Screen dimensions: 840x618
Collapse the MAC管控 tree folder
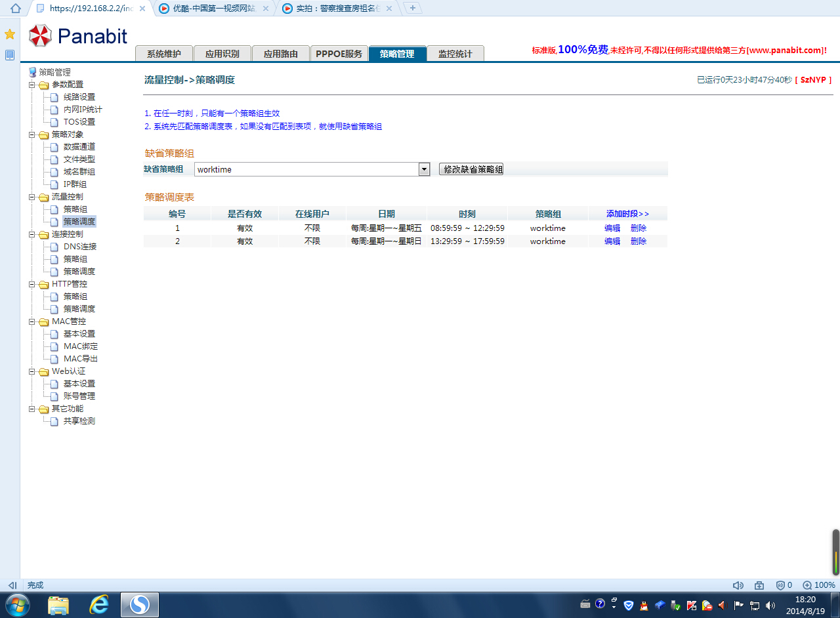(31, 321)
